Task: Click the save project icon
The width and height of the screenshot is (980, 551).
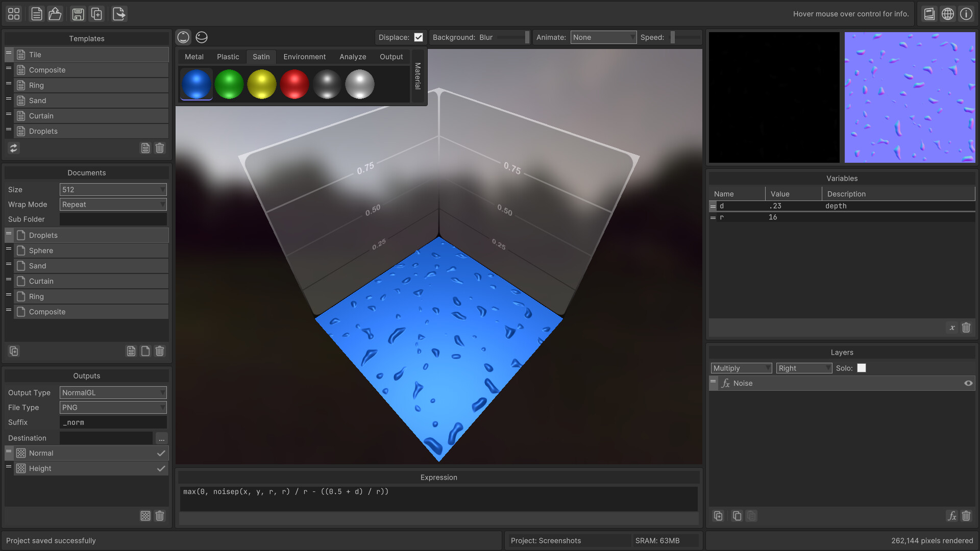Action: click(x=78, y=14)
